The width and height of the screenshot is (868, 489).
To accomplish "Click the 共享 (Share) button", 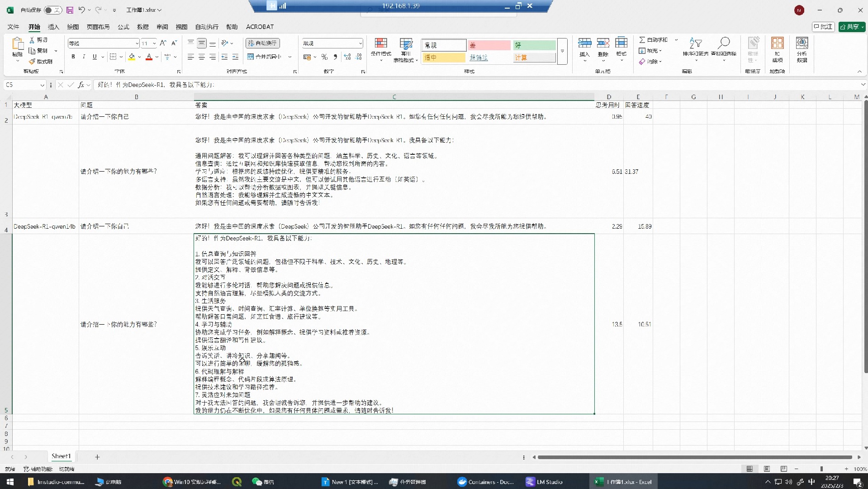I will click(852, 27).
